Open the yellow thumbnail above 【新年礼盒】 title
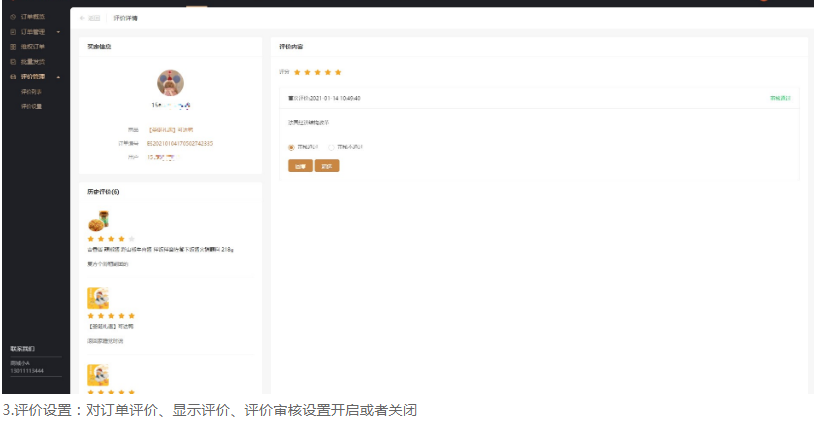This screenshot has width=814, height=430. point(98,298)
